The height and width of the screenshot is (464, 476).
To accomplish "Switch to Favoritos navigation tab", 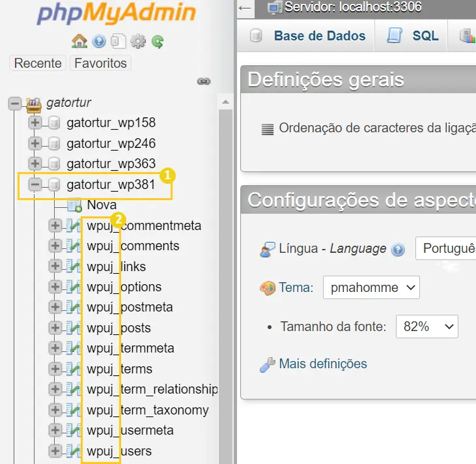I will coord(100,63).
